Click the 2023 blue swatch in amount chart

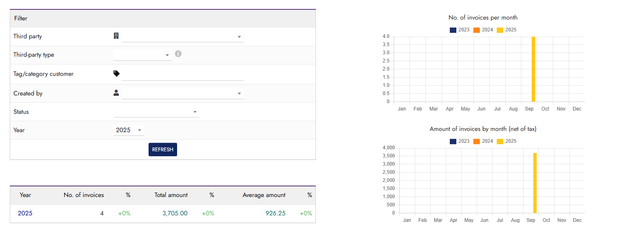click(453, 141)
